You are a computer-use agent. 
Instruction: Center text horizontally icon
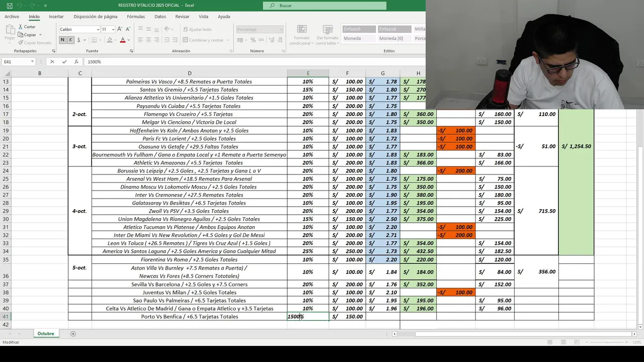click(x=149, y=40)
